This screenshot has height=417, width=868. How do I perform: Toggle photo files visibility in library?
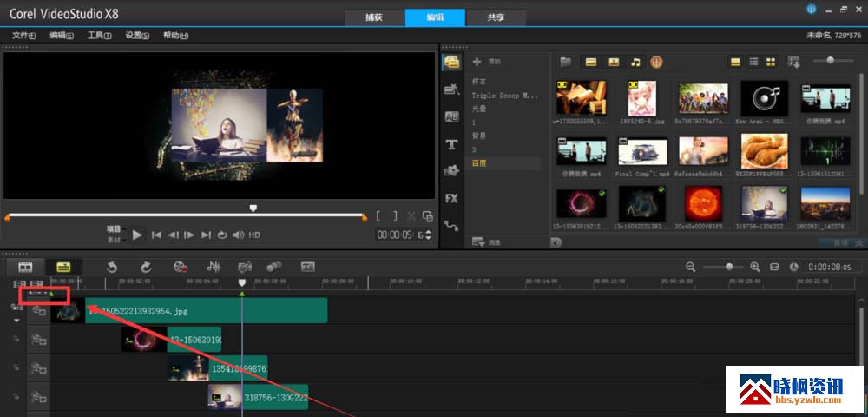point(613,62)
